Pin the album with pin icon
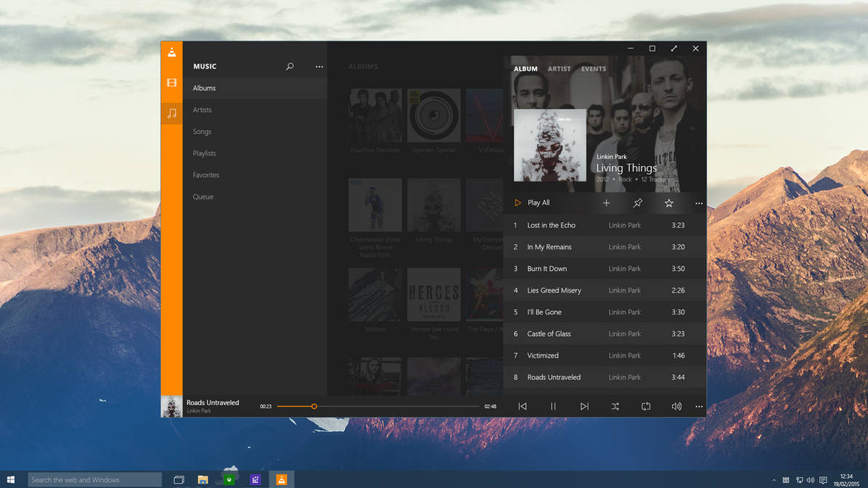 tap(638, 203)
